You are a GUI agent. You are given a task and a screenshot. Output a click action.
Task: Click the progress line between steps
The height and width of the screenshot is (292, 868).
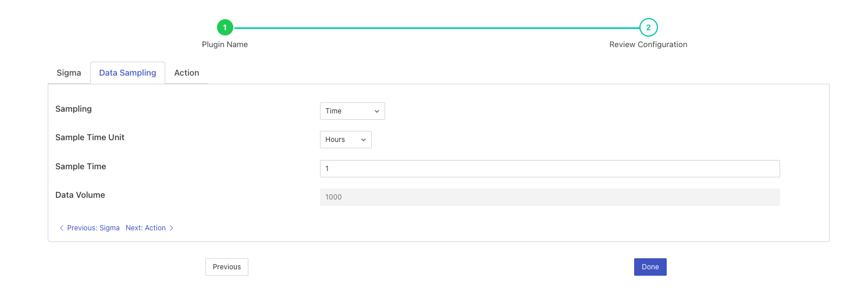point(436,27)
